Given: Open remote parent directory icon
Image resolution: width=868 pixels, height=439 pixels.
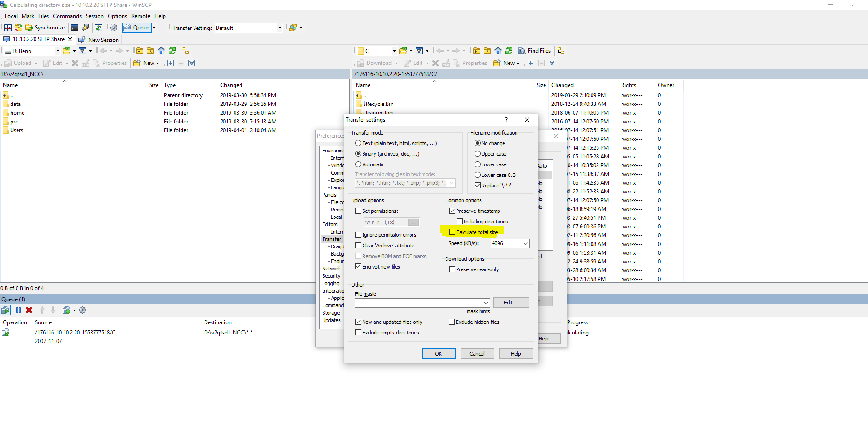Looking at the screenshot, I should [x=477, y=51].
